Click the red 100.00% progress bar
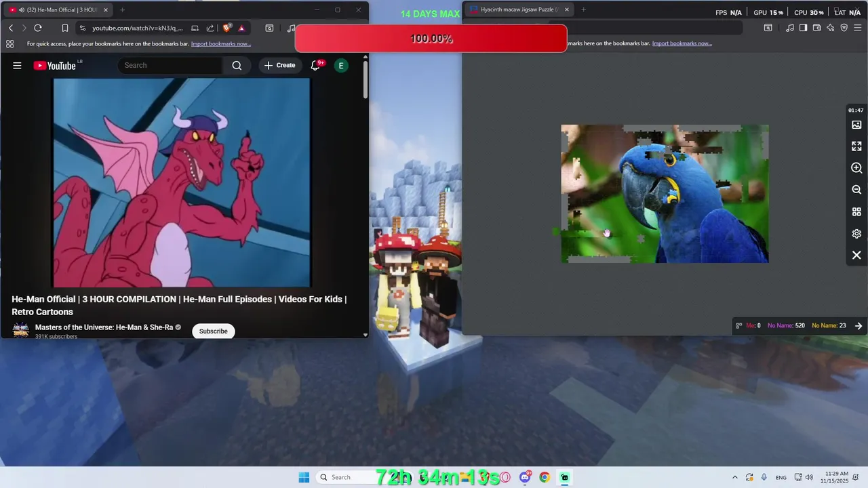 pyautogui.click(x=431, y=39)
